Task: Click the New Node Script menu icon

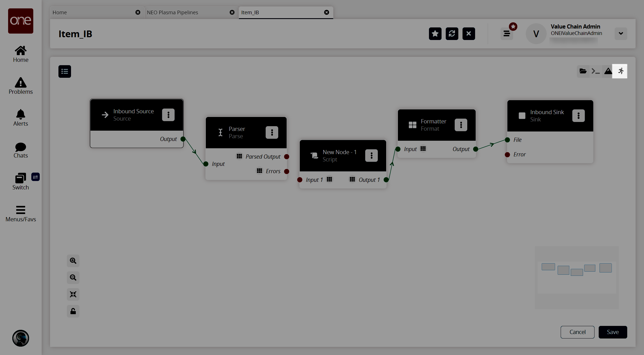Action: (371, 155)
